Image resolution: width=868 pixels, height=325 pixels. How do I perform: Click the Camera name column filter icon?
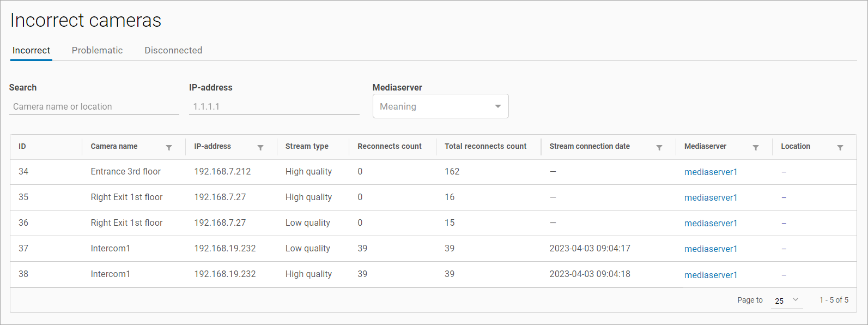[169, 148]
